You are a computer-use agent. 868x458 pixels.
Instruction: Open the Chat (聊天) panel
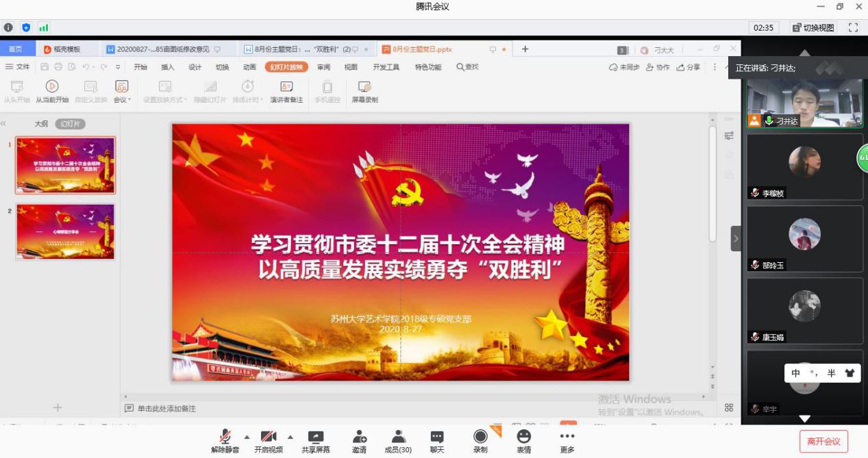[x=437, y=437]
